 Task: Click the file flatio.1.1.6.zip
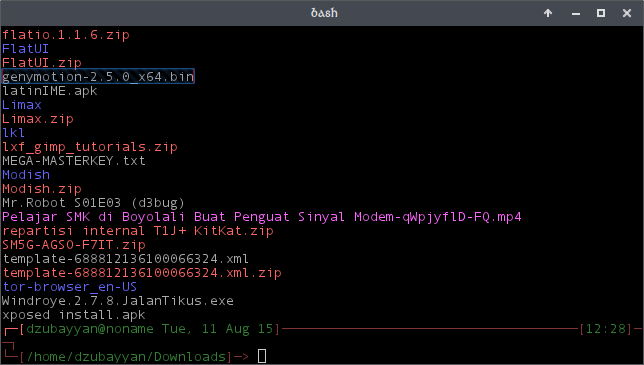click(x=66, y=35)
